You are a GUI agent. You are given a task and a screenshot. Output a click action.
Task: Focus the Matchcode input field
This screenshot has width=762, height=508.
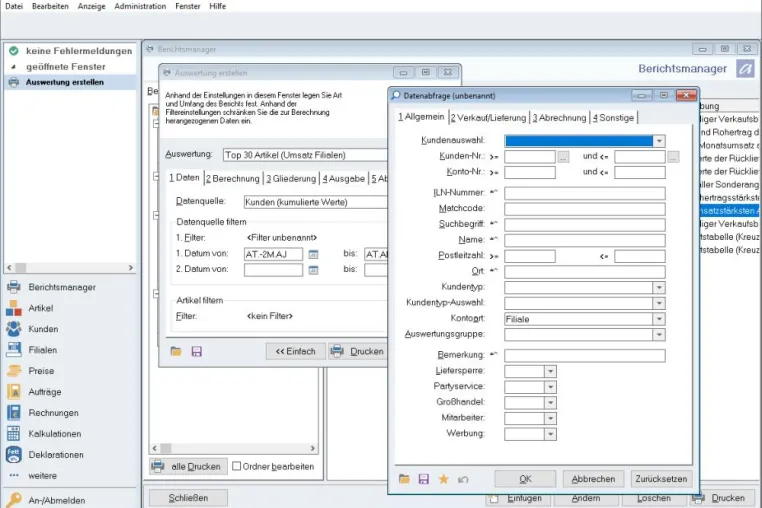point(585,209)
